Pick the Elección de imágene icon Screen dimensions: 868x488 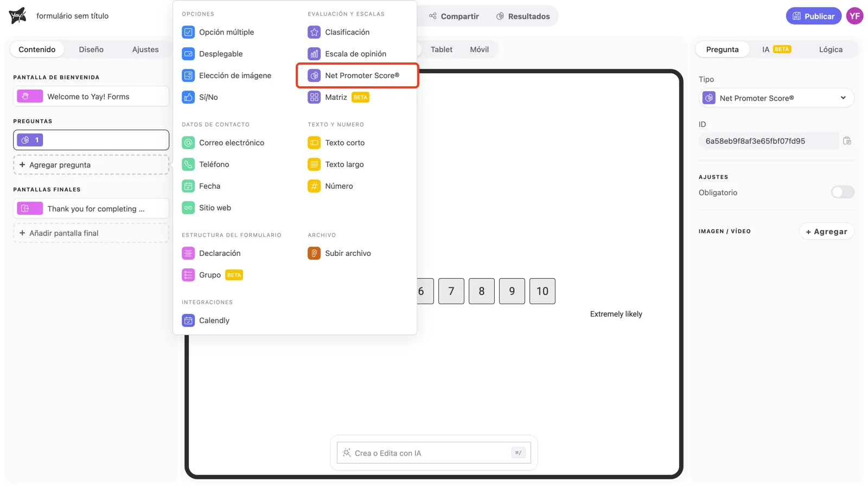click(188, 75)
